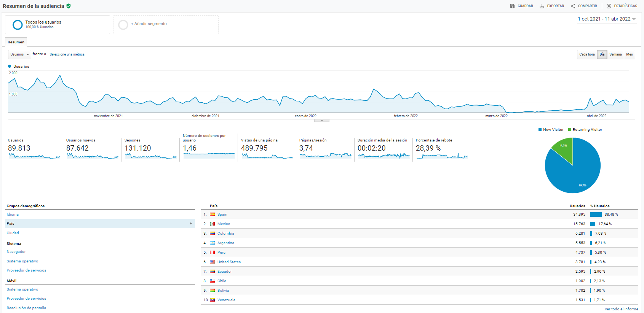Click the Estadísticas insights icon
Viewport: 644px width, 313px height.
609,6
